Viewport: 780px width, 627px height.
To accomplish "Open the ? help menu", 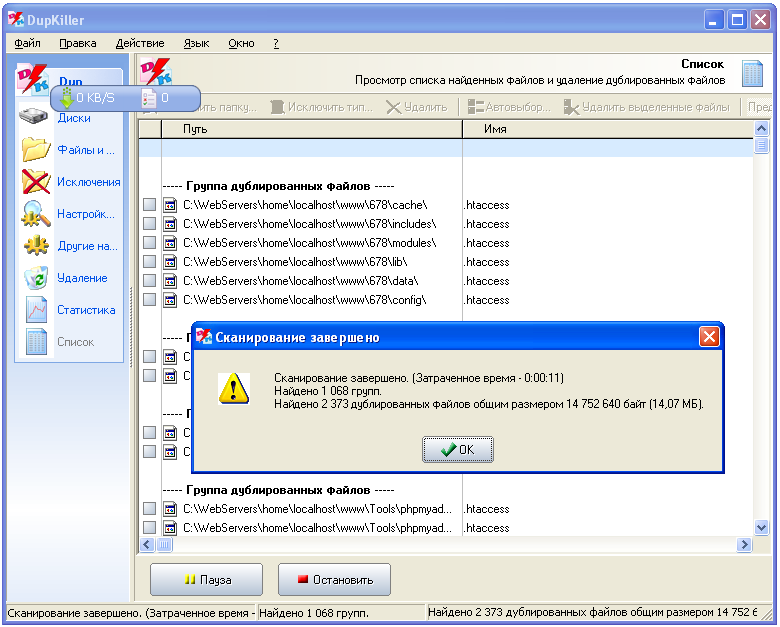I will pos(276,43).
